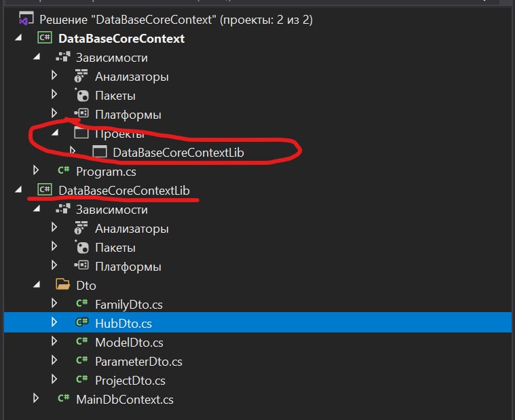The height and width of the screenshot is (420, 515).
Task: Click the Платформы icon under the DataBaseCoreContext project
Action: 81,113
